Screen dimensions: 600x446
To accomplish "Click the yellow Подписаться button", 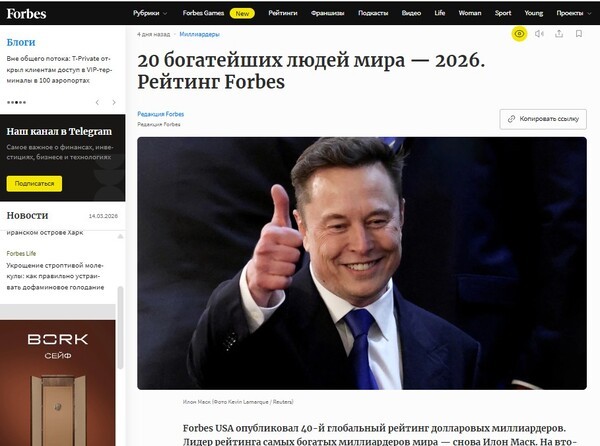I will pyautogui.click(x=34, y=184).
